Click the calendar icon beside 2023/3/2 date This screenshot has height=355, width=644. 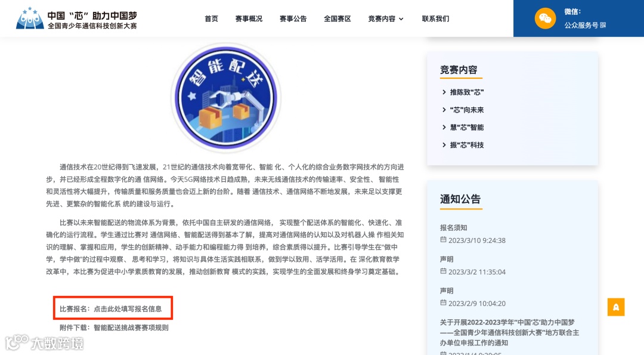pos(443,271)
